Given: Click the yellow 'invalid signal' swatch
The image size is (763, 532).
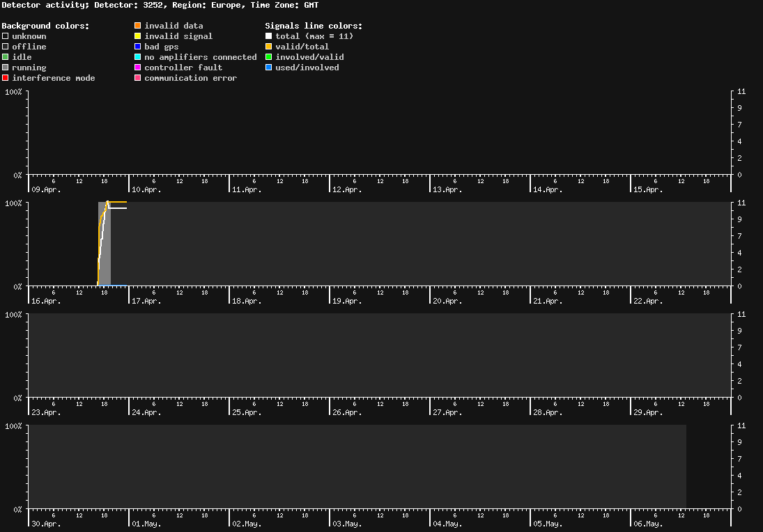Looking at the screenshot, I should (138, 36).
